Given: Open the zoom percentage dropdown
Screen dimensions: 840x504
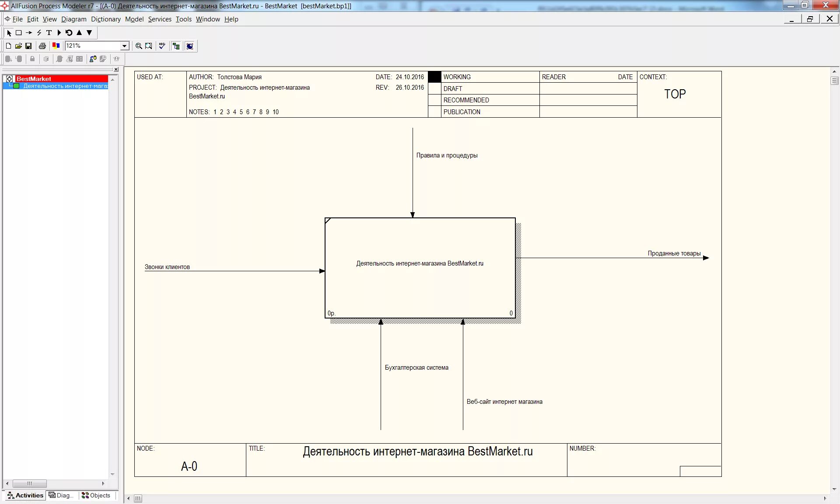Looking at the screenshot, I should (x=125, y=46).
